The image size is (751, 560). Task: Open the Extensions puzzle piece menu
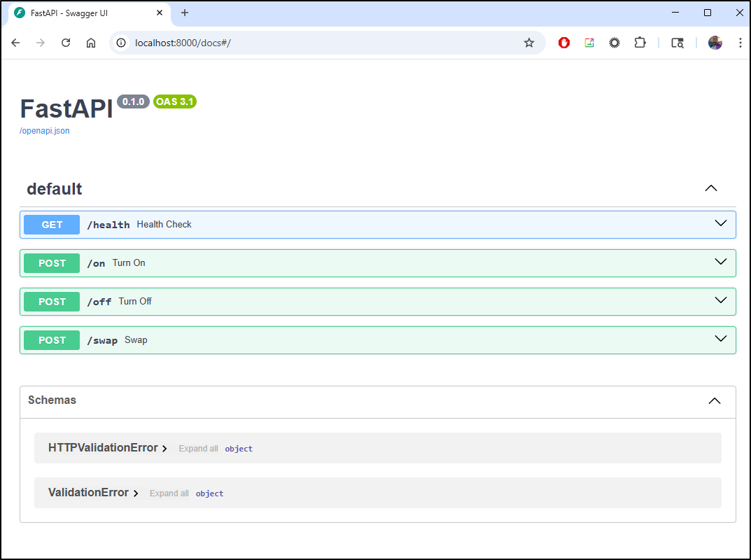coord(640,43)
